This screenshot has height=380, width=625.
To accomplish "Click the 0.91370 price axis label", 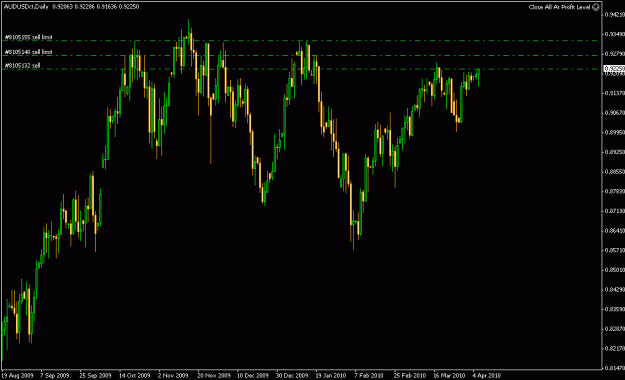I will coord(615,93).
